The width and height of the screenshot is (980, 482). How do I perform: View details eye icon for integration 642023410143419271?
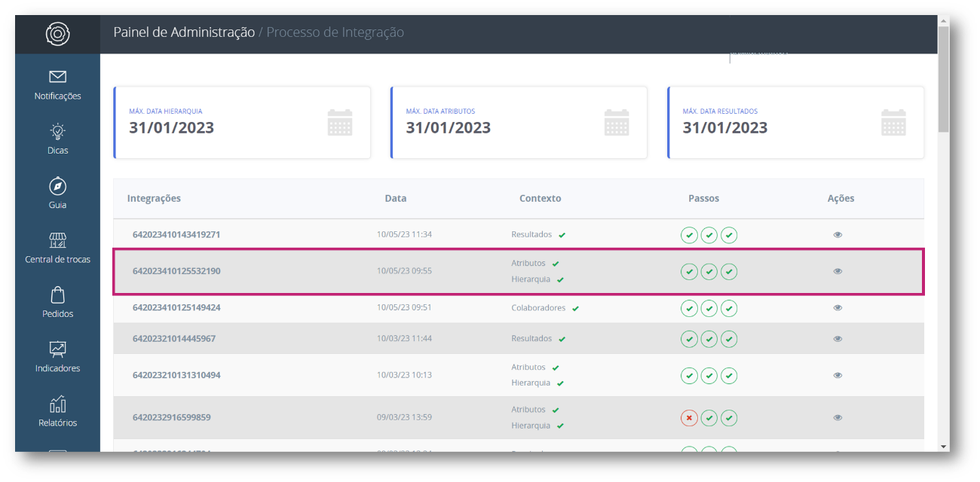[x=838, y=235]
